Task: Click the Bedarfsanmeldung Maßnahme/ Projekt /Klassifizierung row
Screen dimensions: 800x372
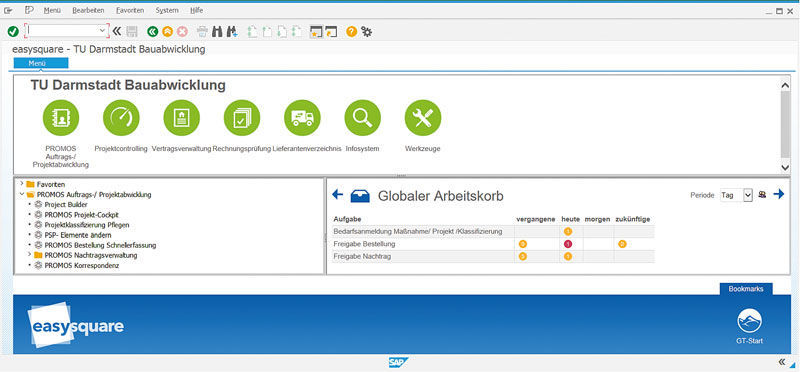Action: coord(493,232)
